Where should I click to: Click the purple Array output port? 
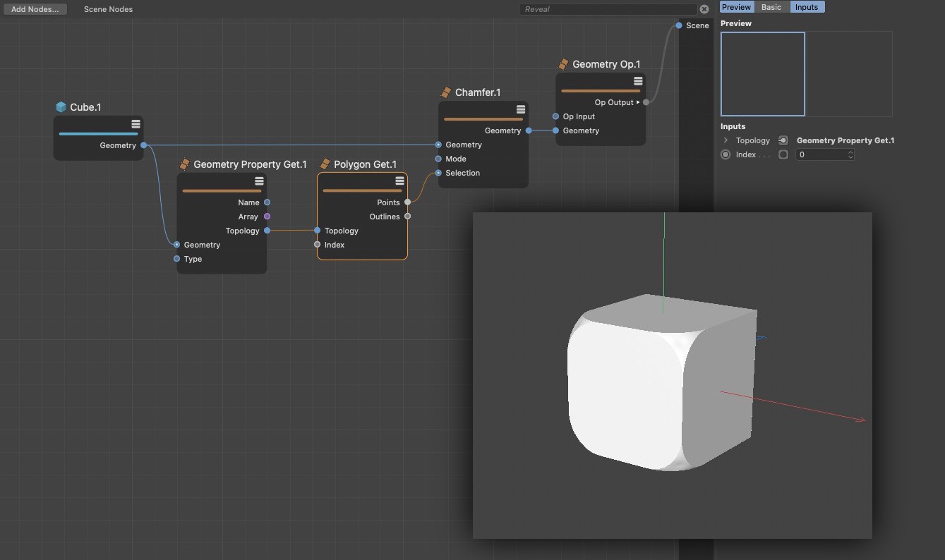tap(267, 217)
